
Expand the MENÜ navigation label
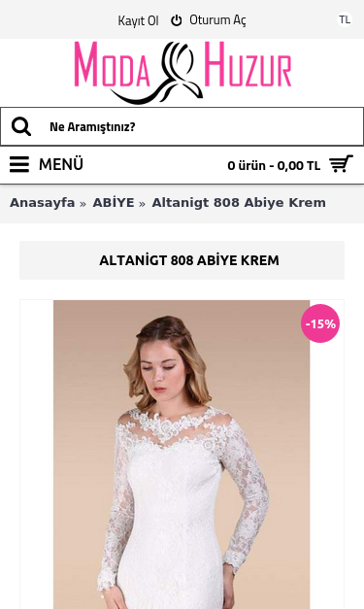click(x=61, y=164)
